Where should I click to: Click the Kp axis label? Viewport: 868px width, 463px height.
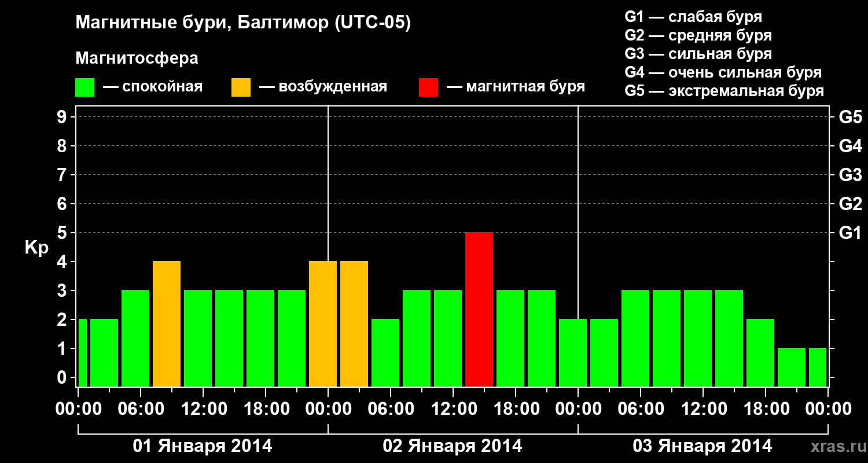pos(36,249)
